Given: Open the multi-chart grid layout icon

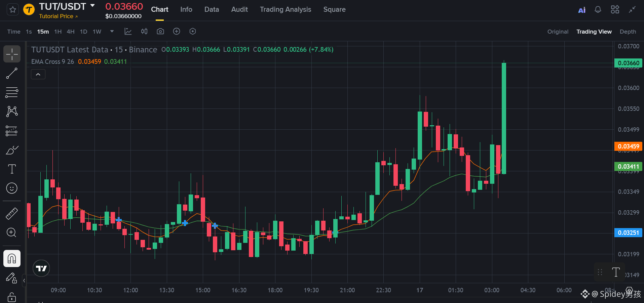Looking at the screenshot, I should 615,9.
